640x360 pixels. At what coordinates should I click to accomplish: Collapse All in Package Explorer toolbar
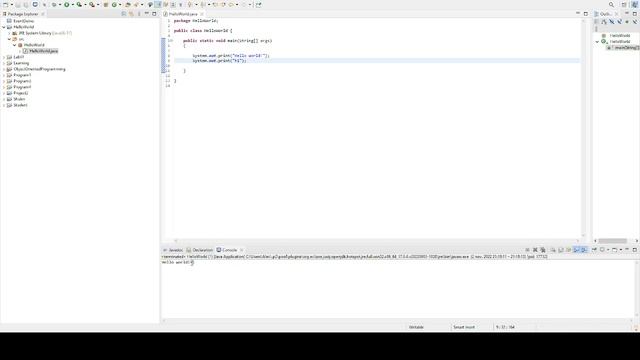pos(124,14)
